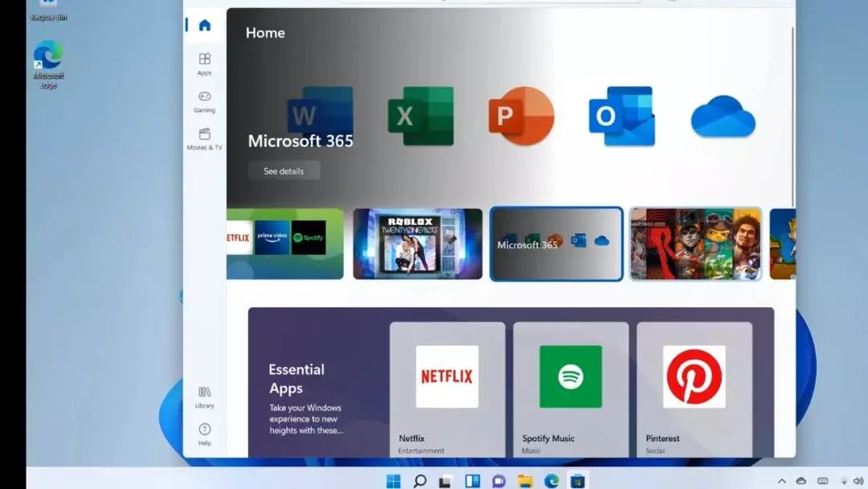Click See details for Microsoft 365

coord(283,171)
